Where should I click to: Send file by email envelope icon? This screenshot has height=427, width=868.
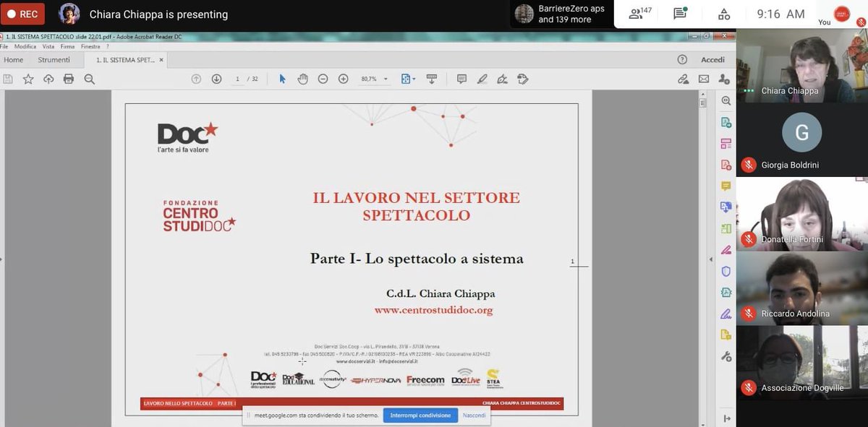pyautogui.click(x=704, y=79)
